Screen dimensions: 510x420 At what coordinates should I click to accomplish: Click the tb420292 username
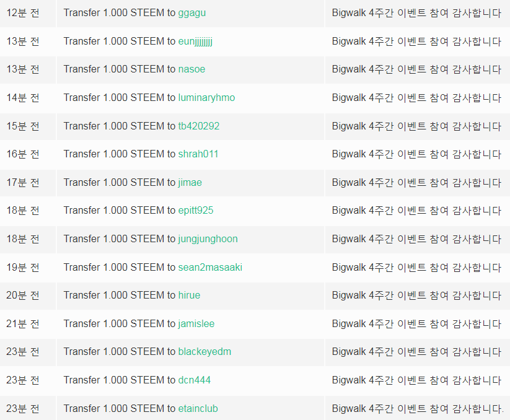[199, 126]
